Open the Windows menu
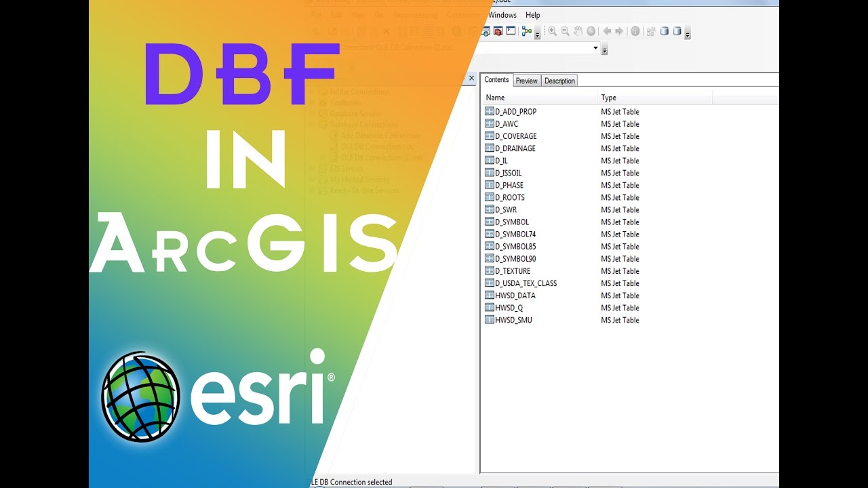The image size is (868, 488). click(502, 15)
